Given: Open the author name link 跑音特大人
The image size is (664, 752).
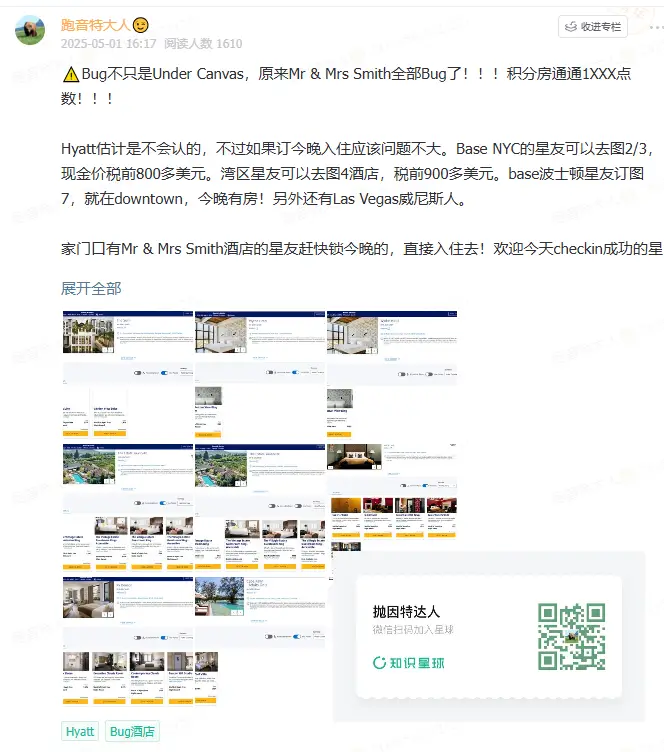Looking at the screenshot, I should [x=95, y=24].
